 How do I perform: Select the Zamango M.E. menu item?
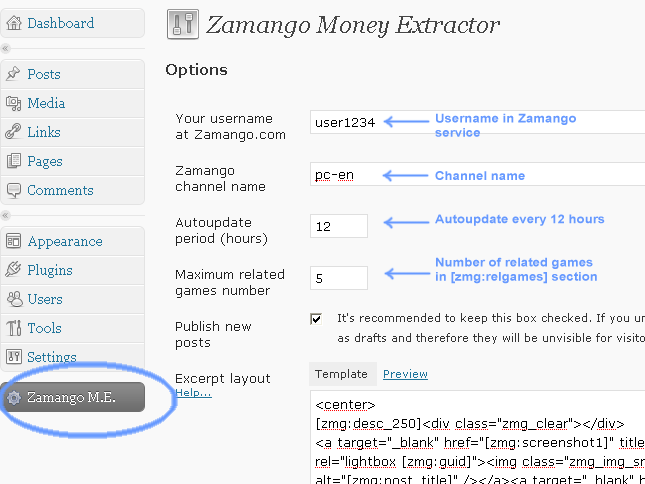72,397
